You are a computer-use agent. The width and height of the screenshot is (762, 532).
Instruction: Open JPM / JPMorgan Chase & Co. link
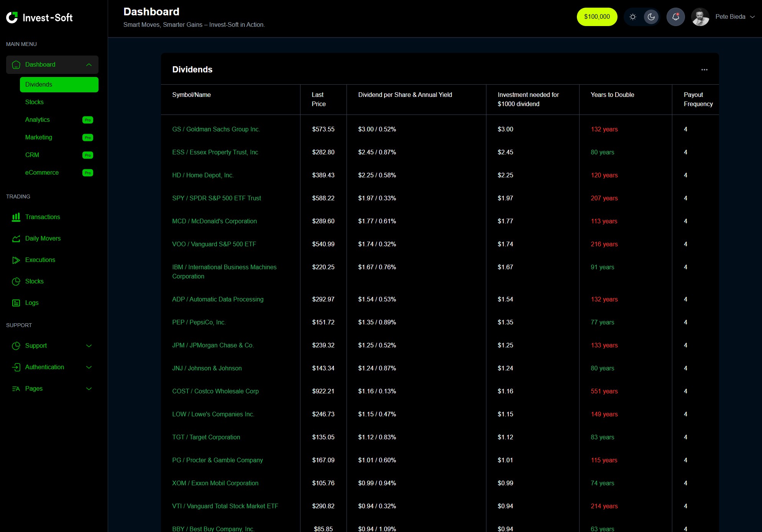213,345
